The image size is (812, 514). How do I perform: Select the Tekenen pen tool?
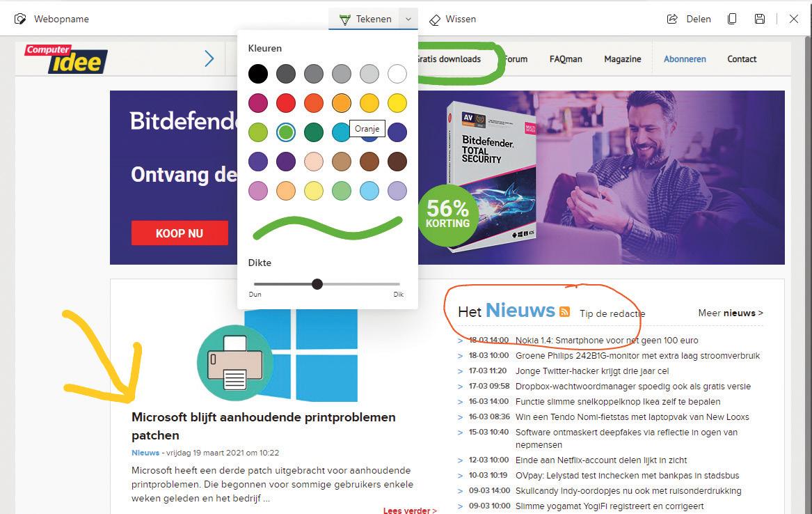[x=364, y=20]
